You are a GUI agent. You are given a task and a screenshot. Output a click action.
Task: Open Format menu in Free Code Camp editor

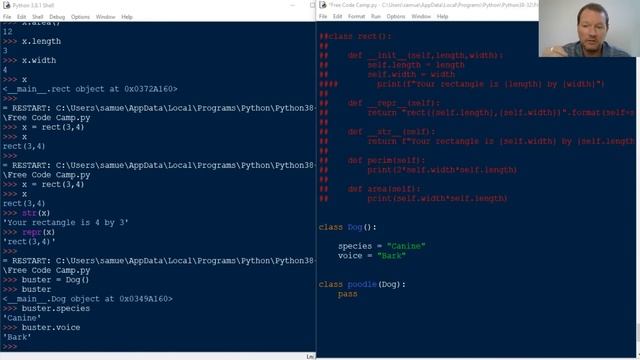pyautogui.click(x=356, y=16)
